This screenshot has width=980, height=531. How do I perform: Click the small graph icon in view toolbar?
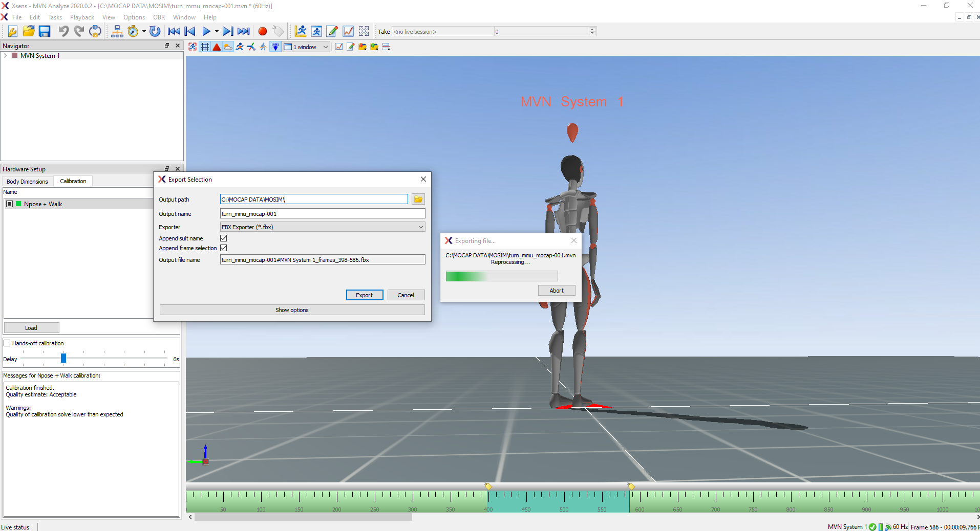pos(339,47)
